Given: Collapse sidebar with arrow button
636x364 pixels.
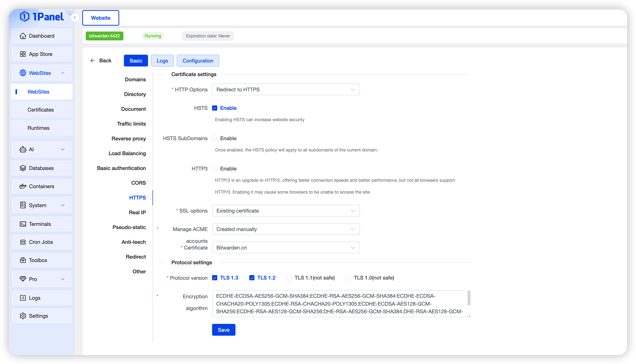Looking at the screenshot, I should [75, 17].
